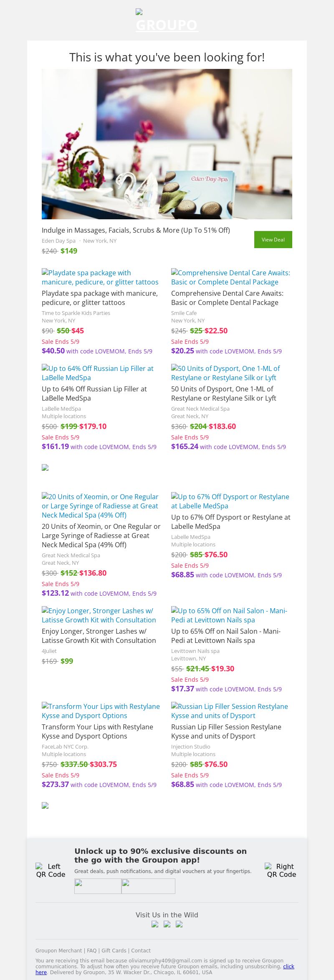Open the last social icon under Visit Us
The width and height of the screenshot is (334, 980).
(179, 924)
